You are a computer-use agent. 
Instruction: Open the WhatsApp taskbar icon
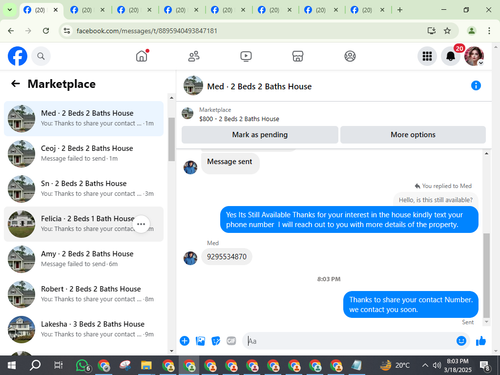[82, 365]
